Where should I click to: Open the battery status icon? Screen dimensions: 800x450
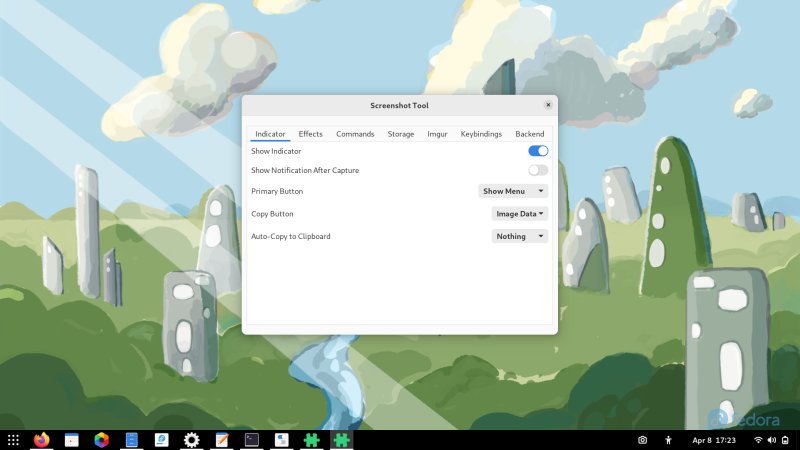click(x=785, y=440)
